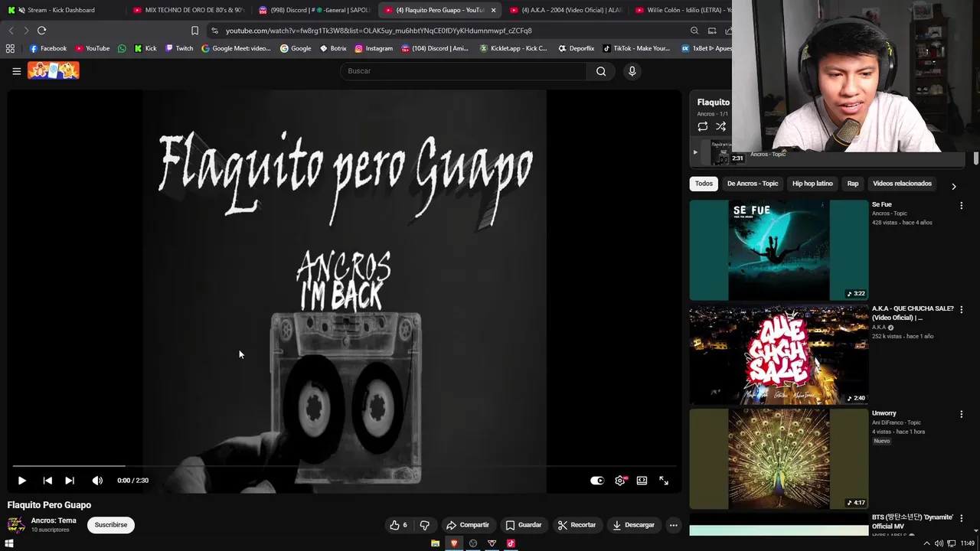Click the BTS Dynamite video title
This screenshot has height=551, width=980.
[911, 522]
